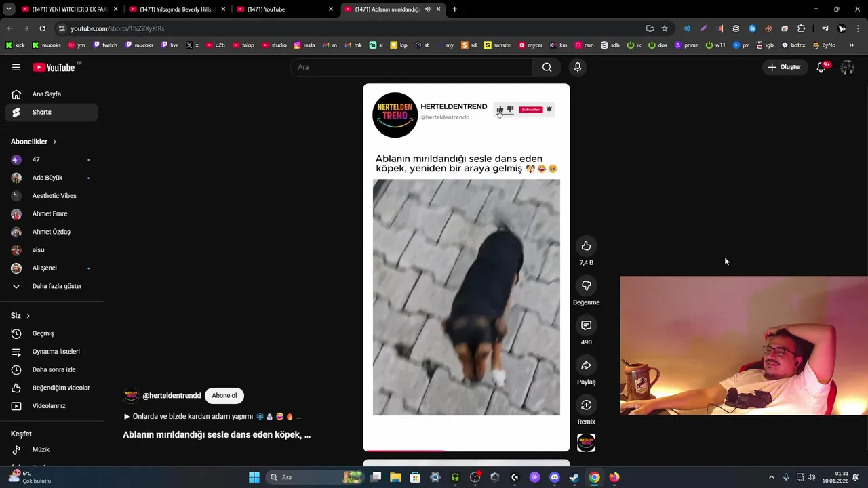Open the kick bookmark
The height and width of the screenshot is (488, 868).
click(15, 45)
